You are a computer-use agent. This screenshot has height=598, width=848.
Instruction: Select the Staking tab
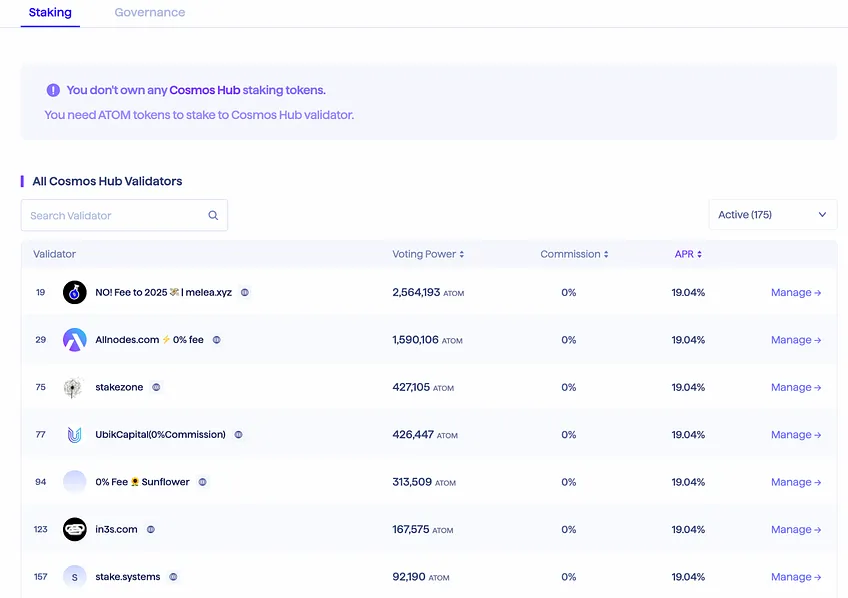50,12
